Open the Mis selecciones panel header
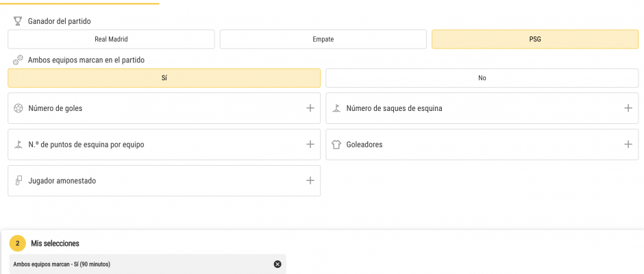This screenshot has width=644, height=274. click(55, 243)
